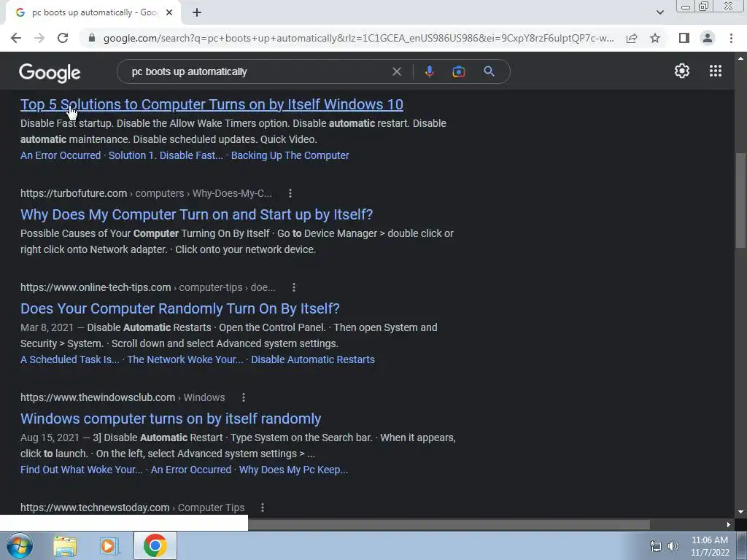
Task: Open 'A Scheduled Task Is...' sitelink
Action: coord(69,359)
